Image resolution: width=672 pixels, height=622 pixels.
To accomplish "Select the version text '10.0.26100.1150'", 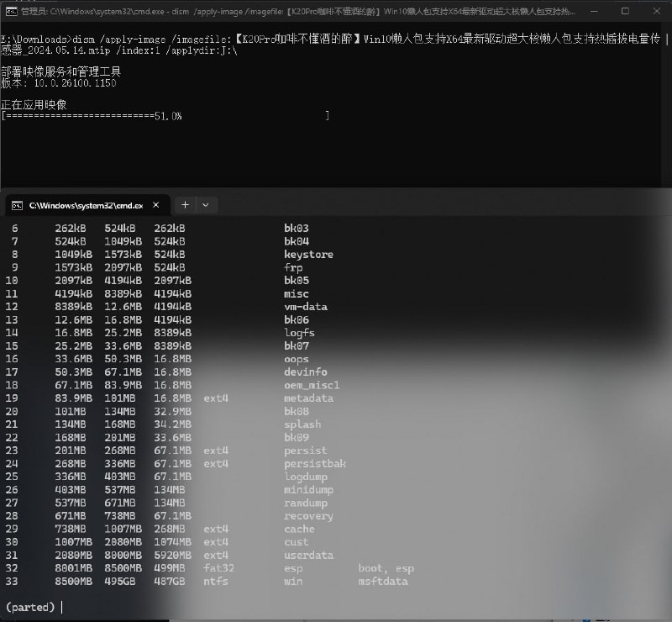I will coord(75,82).
